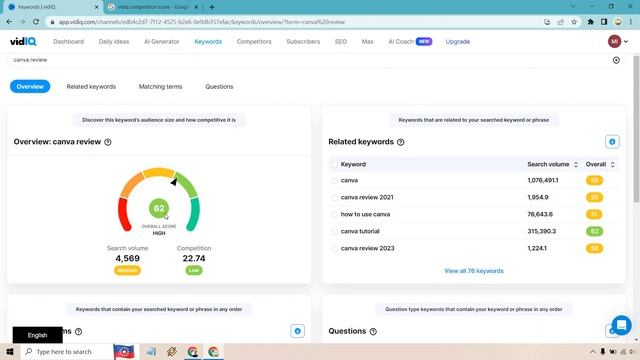Open Max menu item
Viewport: 640px width, 360px height.
[x=367, y=42]
